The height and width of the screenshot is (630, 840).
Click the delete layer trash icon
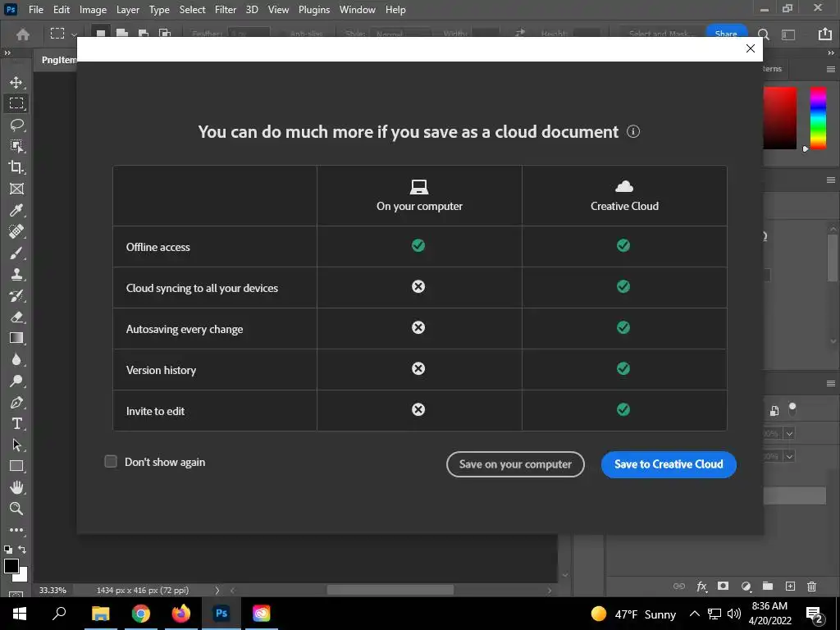coord(811,586)
